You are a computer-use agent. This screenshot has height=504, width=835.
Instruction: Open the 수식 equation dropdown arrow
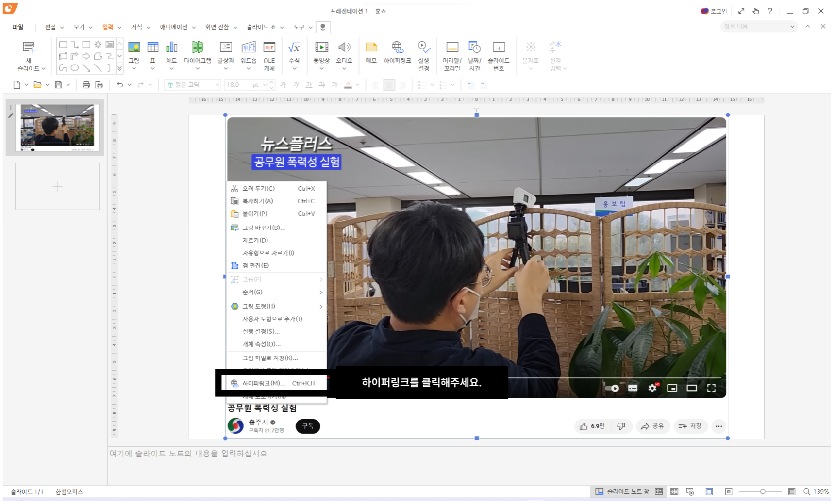coord(294,69)
